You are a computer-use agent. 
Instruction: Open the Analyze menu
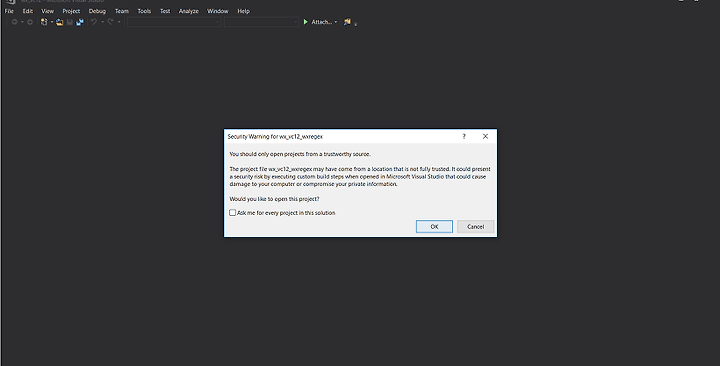point(189,11)
